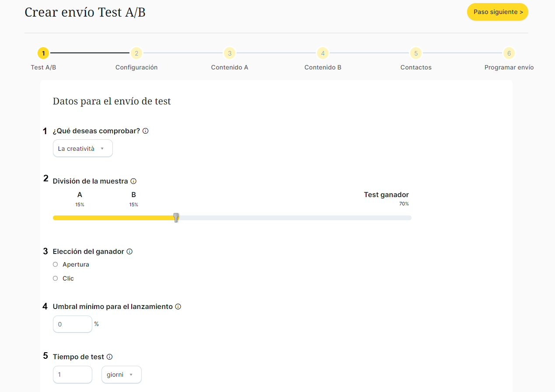Click step 5 circle Contactos
Viewport: 555px width, 392px height.
(x=415, y=53)
